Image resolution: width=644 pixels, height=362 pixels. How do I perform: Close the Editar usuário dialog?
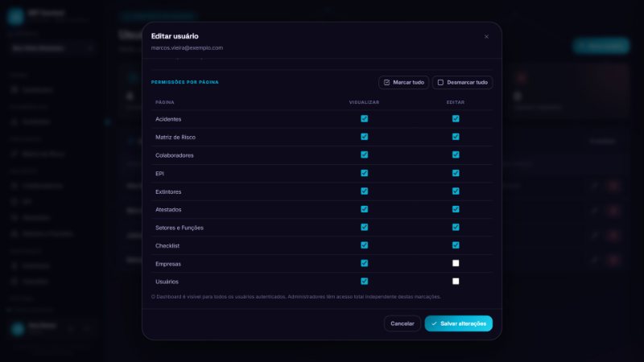tap(486, 36)
